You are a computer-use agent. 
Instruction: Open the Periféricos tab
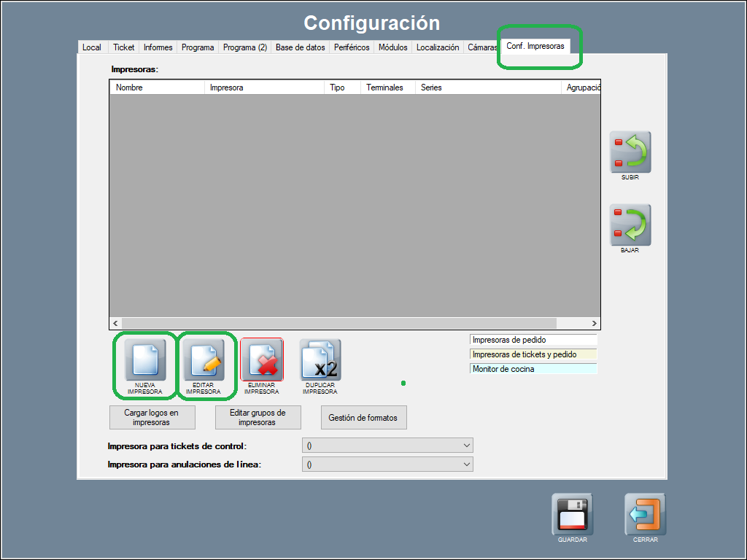pyautogui.click(x=352, y=47)
